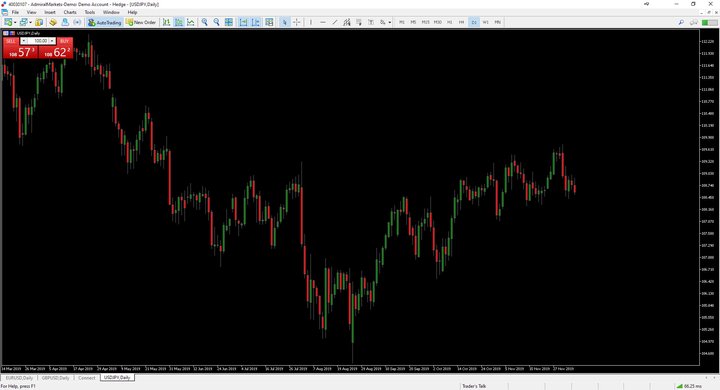The width and height of the screenshot is (720, 390).
Task: Toggle AutoTrading on or off
Action: tap(104, 22)
